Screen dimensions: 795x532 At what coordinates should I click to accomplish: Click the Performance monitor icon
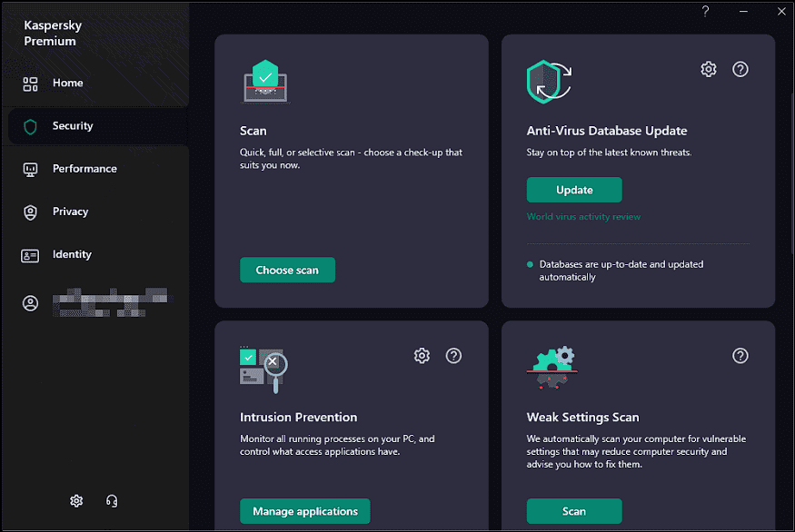(30, 170)
